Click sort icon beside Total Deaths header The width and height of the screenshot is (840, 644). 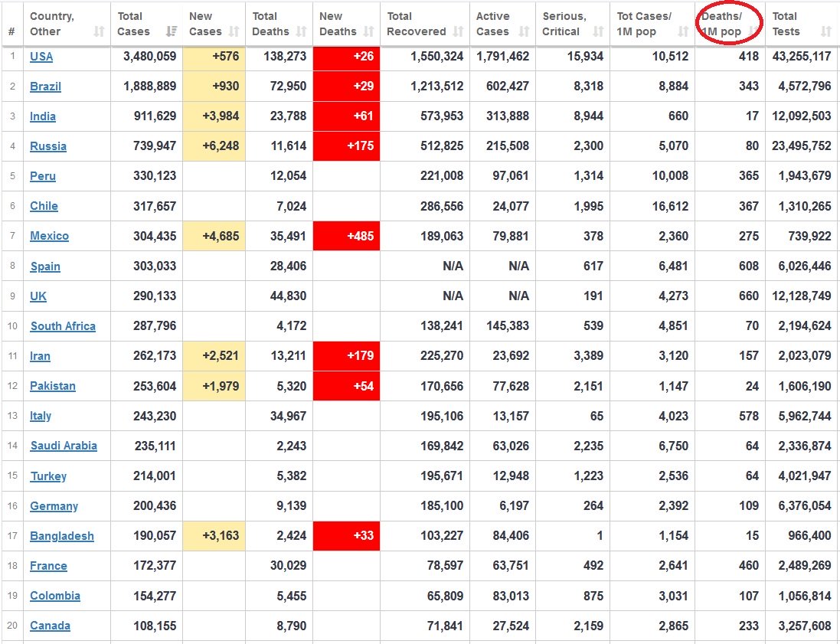click(302, 31)
